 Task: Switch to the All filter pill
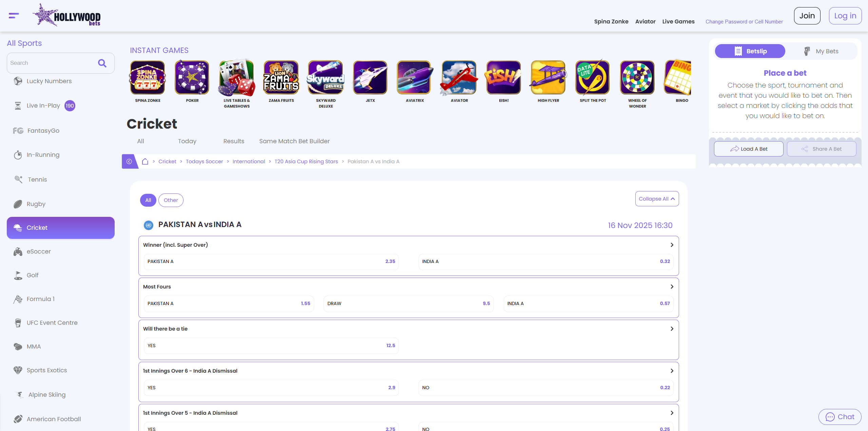148,200
